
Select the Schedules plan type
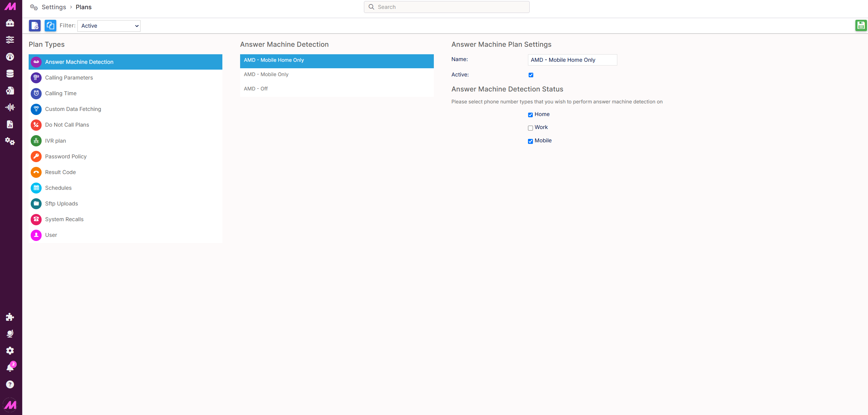126,188
